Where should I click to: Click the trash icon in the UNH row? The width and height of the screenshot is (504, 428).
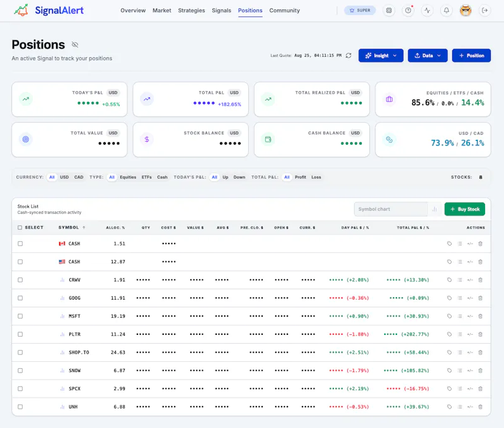(x=480, y=407)
